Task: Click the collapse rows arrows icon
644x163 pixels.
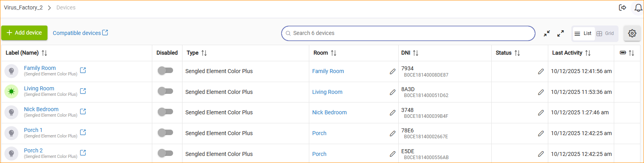Action: 547,33
